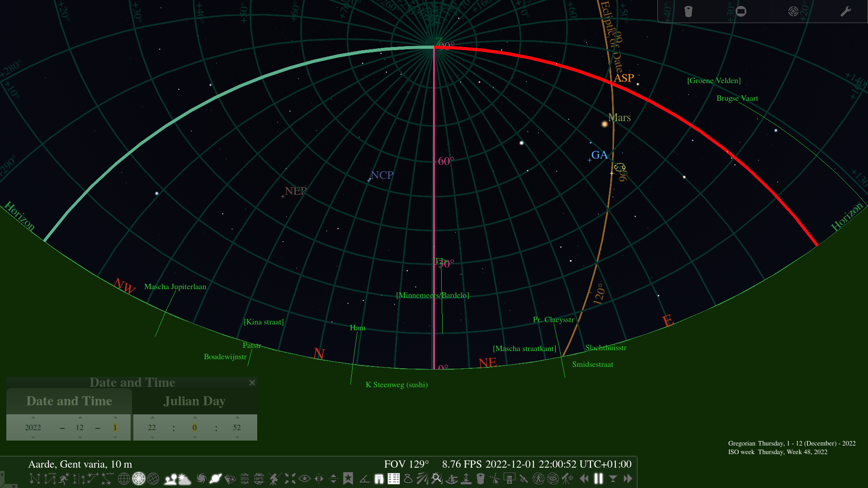Increase the day with the up stepper
868x488 pixels.
(x=115, y=417)
